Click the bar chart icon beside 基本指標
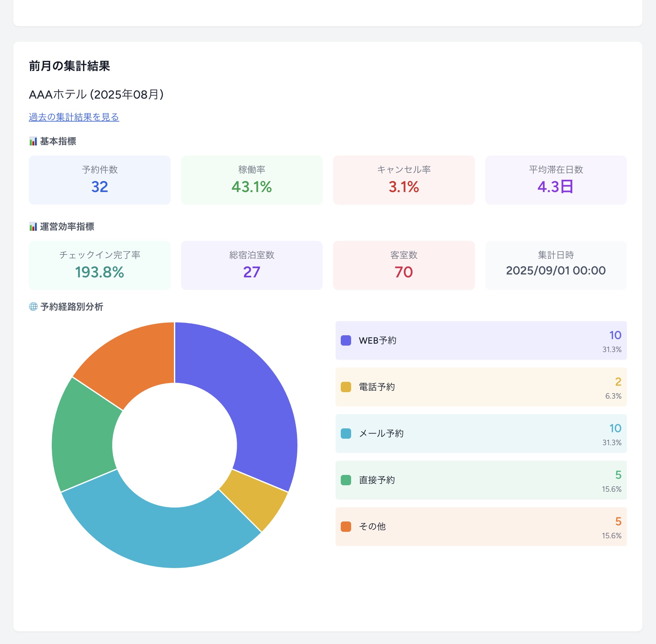656x644 pixels. coord(33,142)
